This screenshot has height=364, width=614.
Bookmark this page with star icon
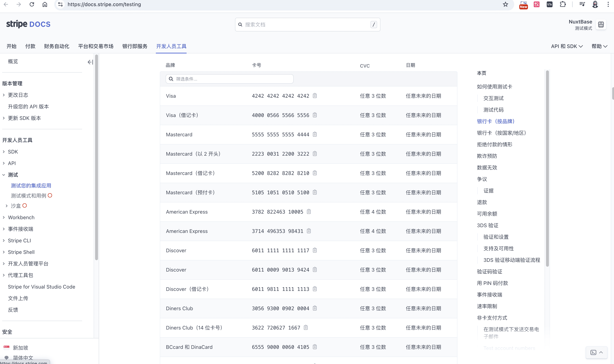[x=506, y=4]
